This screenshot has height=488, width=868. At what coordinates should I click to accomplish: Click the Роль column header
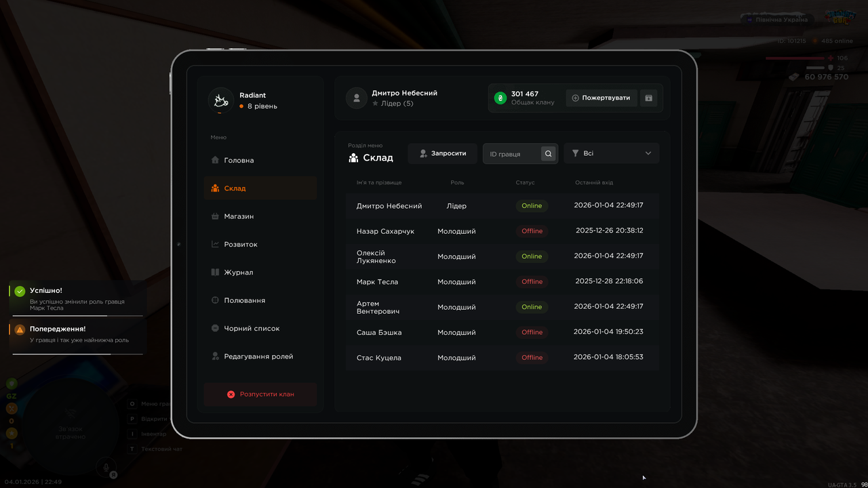(457, 182)
